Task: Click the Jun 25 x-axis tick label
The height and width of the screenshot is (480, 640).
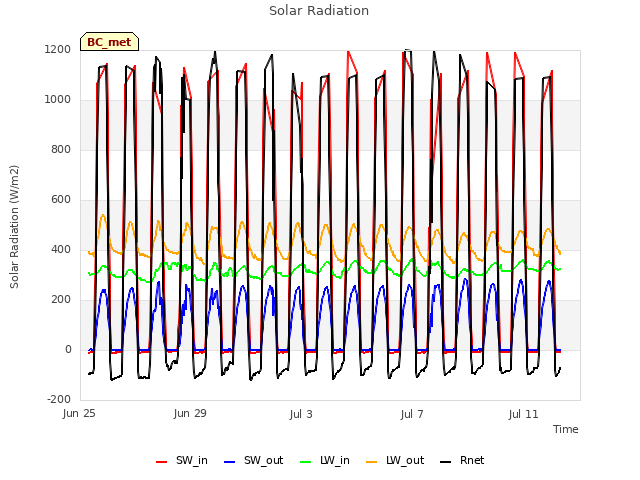Action: [x=79, y=413]
